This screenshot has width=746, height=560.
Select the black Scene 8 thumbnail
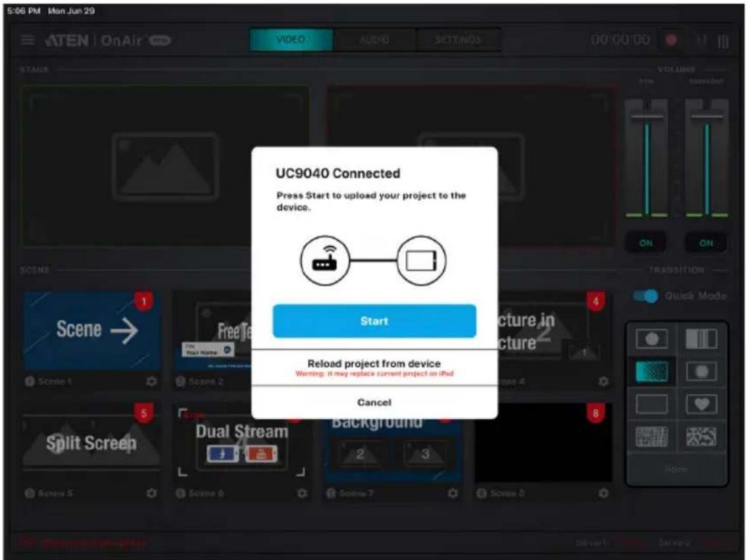coord(543,442)
